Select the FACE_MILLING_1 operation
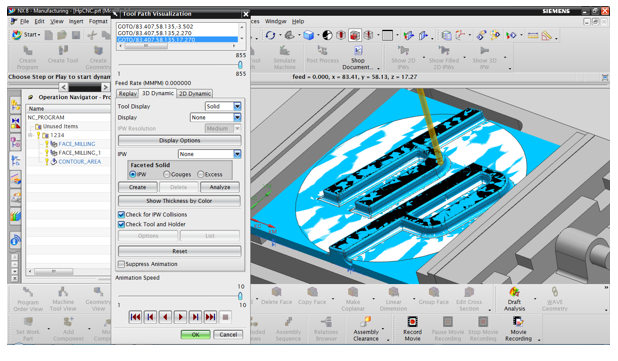The image size is (618, 361). click(80, 153)
